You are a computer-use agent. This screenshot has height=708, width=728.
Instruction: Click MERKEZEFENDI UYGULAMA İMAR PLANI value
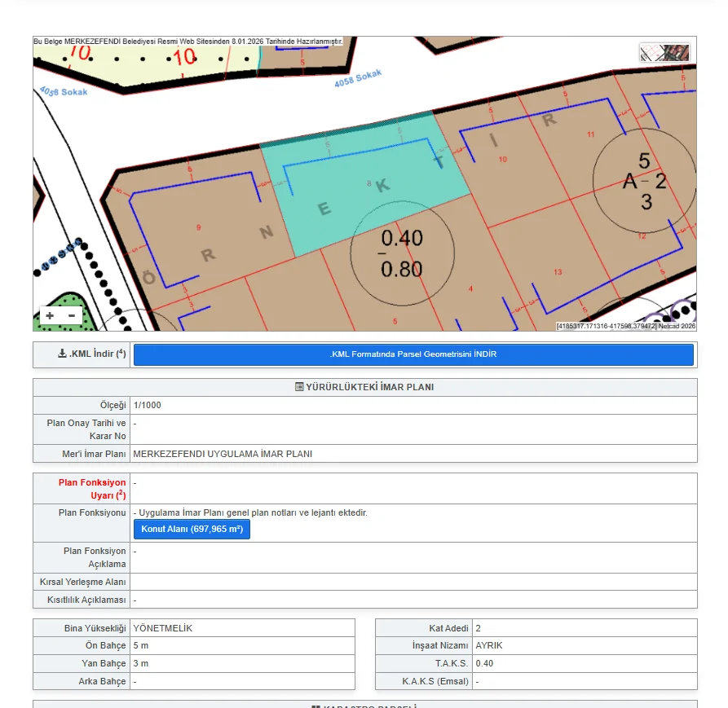point(223,454)
